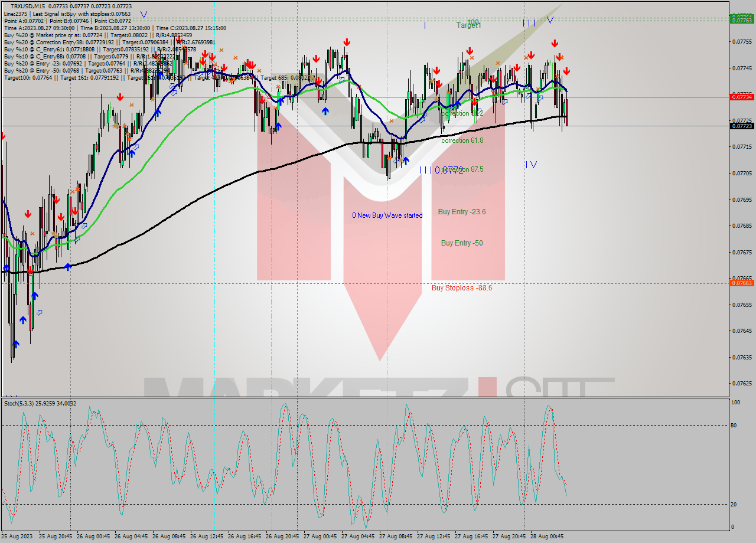Click the orange 0.07663 stoploss price tag
Screen dimensions: 756x543
tap(739, 283)
